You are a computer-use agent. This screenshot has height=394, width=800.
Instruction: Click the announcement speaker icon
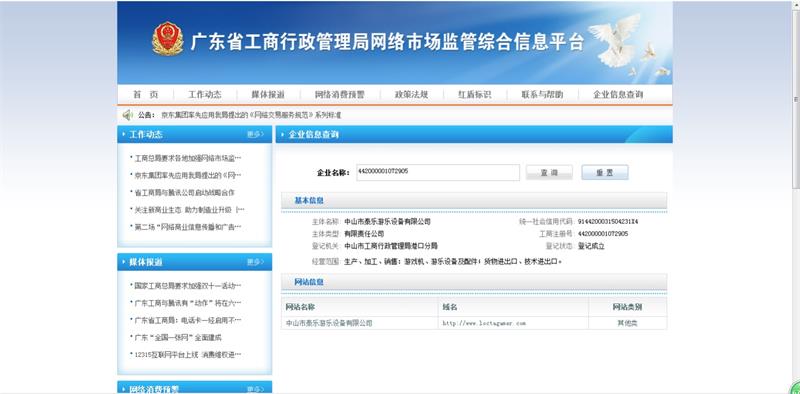click(128, 115)
